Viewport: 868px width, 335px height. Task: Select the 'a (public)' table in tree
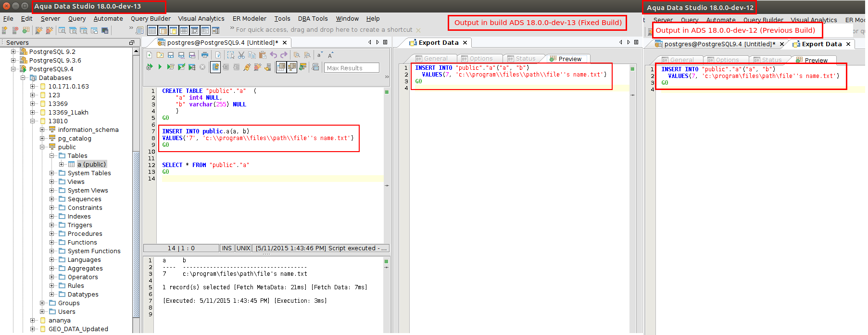click(91, 164)
